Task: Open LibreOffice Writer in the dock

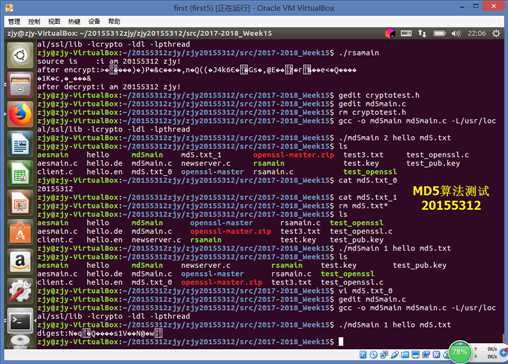Action: [20, 144]
